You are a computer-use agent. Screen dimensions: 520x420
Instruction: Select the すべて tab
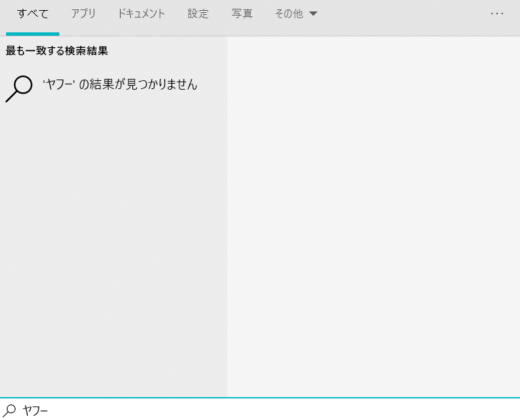pyautogui.click(x=33, y=14)
